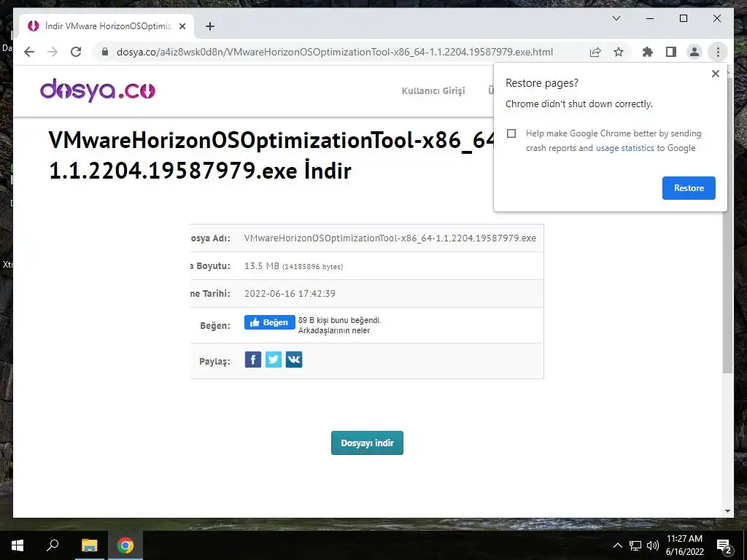Share on Twitter icon
Image resolution: width=747 pixels, height=560 pixels.
[274, 359]
